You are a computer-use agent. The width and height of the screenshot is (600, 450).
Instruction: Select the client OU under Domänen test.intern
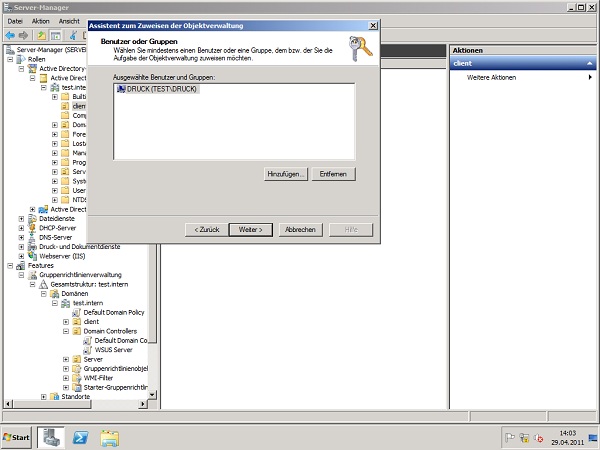[x=91, y=322]
